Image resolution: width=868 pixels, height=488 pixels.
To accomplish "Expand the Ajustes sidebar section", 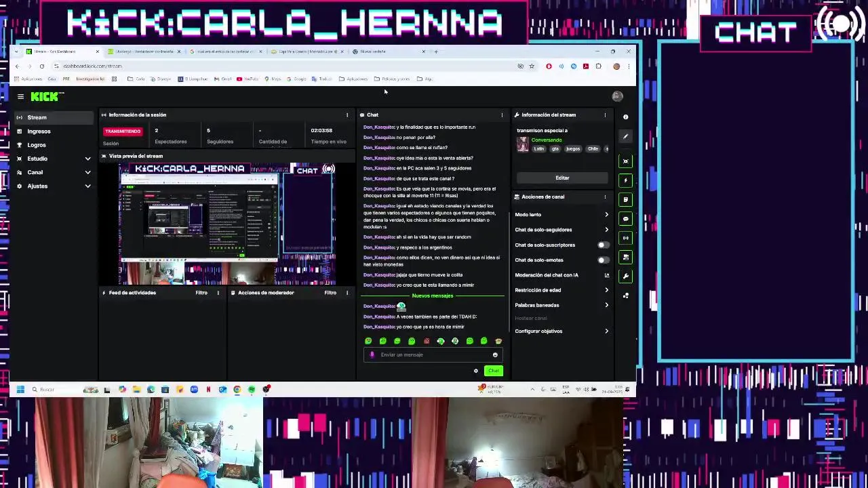I will (54, 186).
